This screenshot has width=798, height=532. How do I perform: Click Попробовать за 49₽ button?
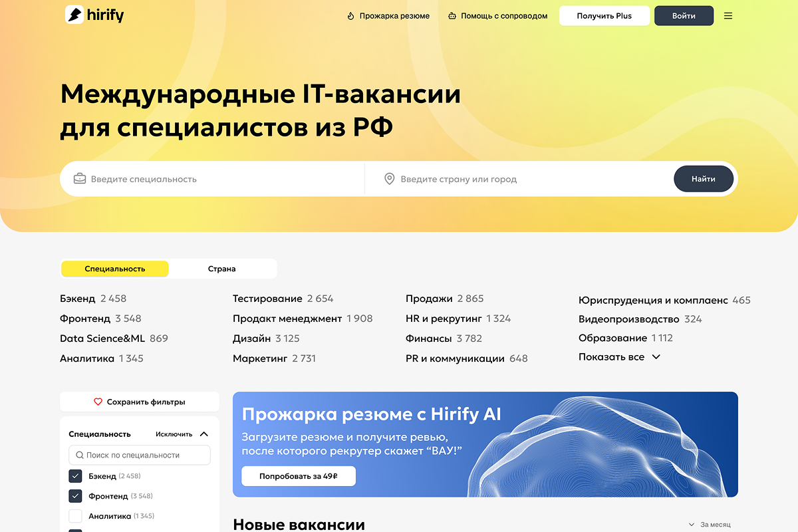click(x=299, y=476)
